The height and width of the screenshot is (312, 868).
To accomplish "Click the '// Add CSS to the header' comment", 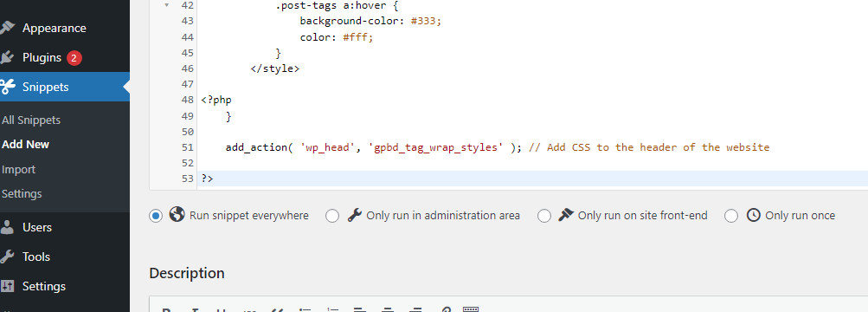I will [649, 147].
